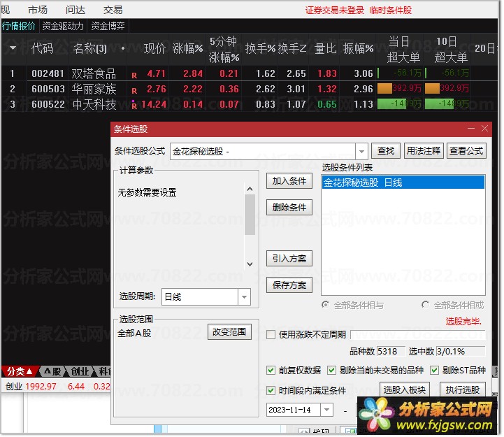Screen dimensions: 504x437
Task: Click orange 10日超大单 bar for 华丽家族
Action: 432,88
